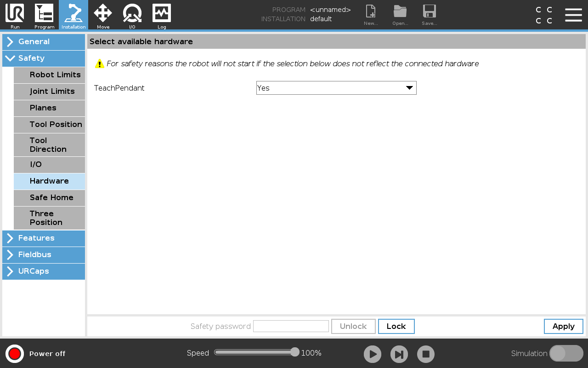Go to the Move screen
This screenshot has width=588, height=368.
[x=103, y=15]
